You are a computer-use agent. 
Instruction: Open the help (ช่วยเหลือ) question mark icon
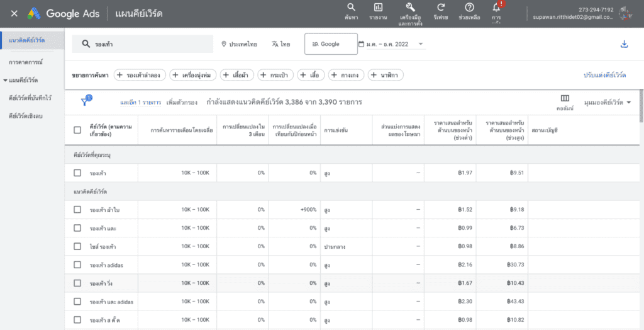469,8
